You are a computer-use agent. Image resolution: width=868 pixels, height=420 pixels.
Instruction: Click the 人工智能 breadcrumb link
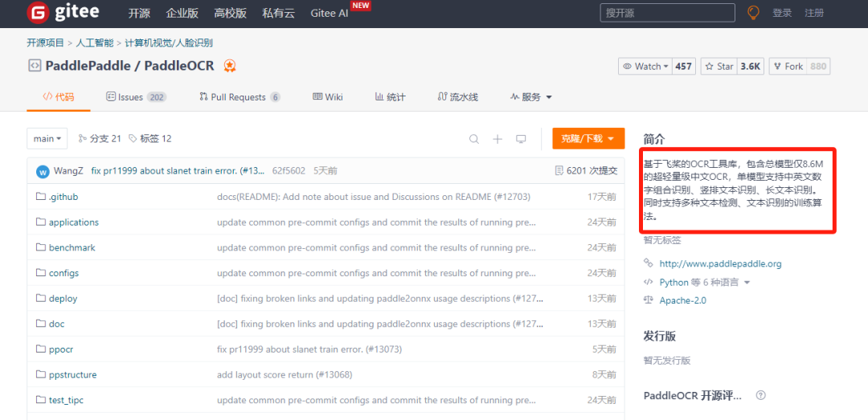point(95,43)
